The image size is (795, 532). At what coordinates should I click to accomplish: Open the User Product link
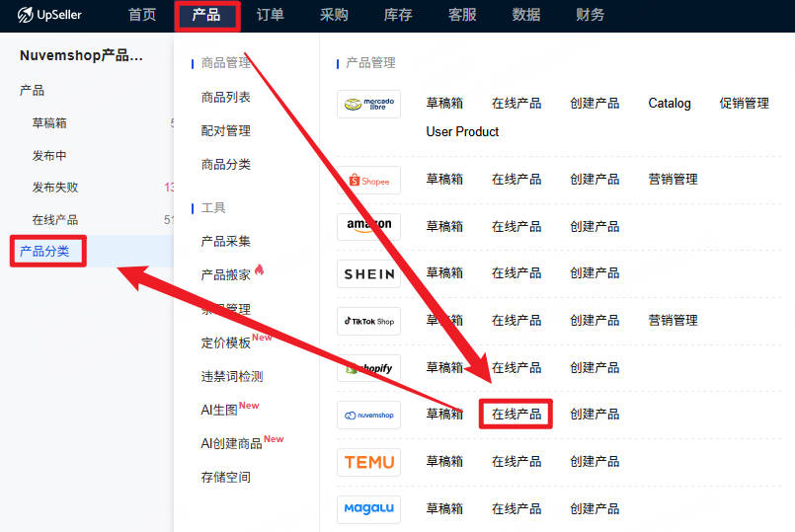point(462,131)
